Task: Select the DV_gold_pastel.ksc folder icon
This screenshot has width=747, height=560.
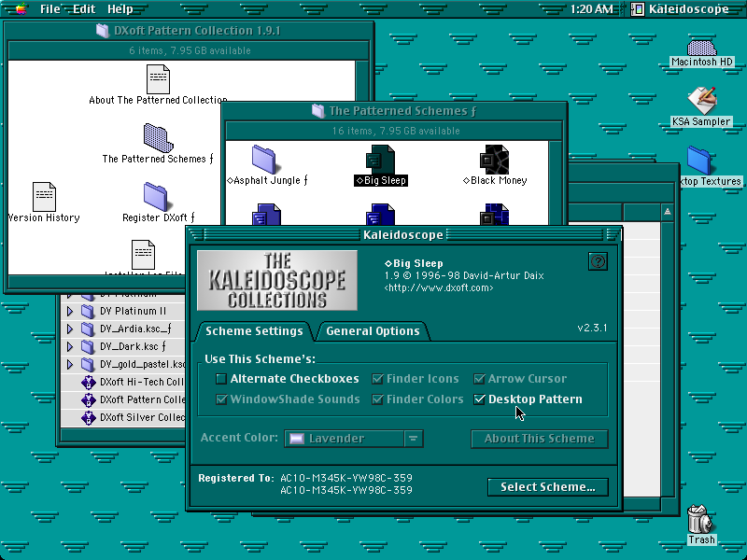Action: click(x=88, y=364)
